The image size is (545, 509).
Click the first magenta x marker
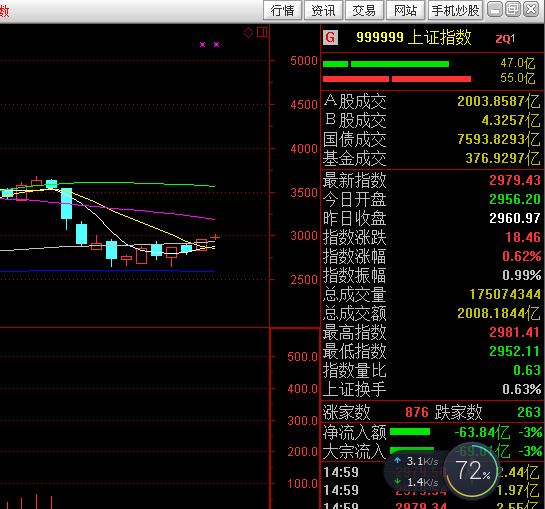click(x=202, y=45)
